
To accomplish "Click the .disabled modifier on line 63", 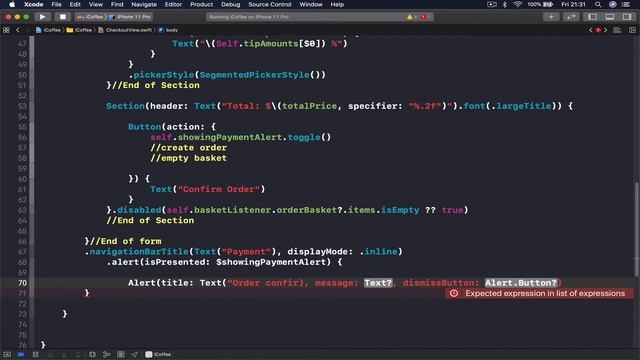I will click(x=136, y=210).
